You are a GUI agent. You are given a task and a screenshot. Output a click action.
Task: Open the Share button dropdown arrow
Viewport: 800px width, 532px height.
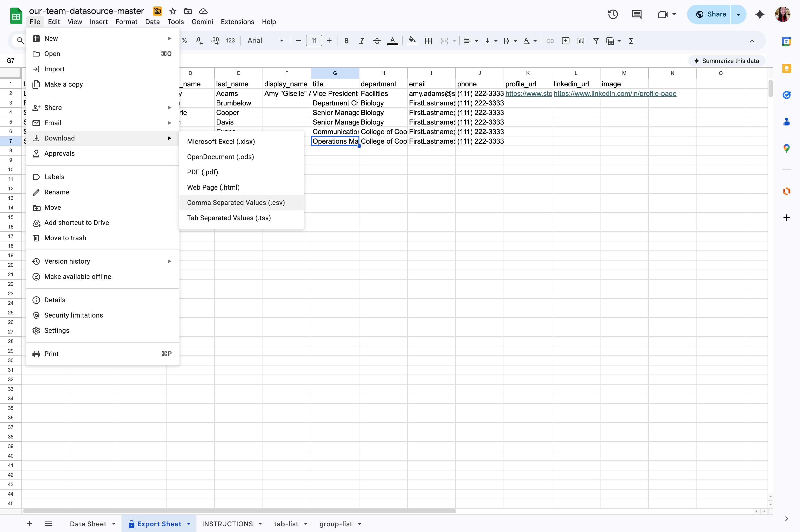pyautogui.click(x=738, y=14)
